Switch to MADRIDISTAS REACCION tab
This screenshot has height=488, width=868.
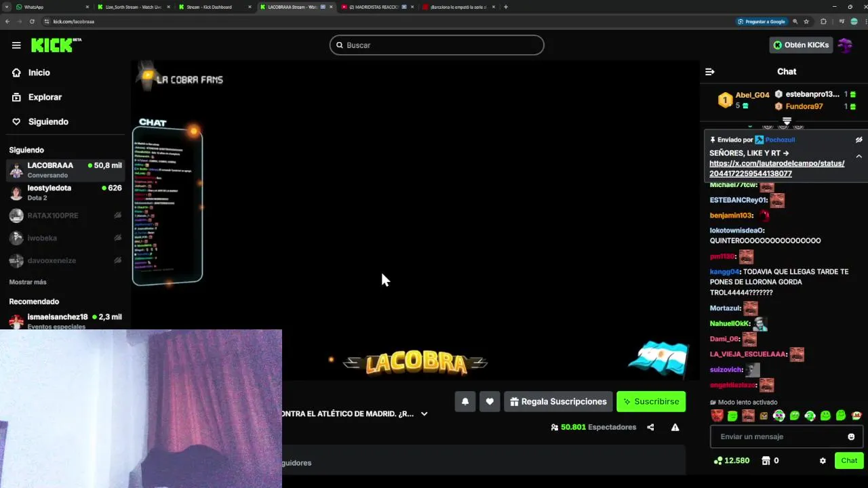[x=377, y=7]
